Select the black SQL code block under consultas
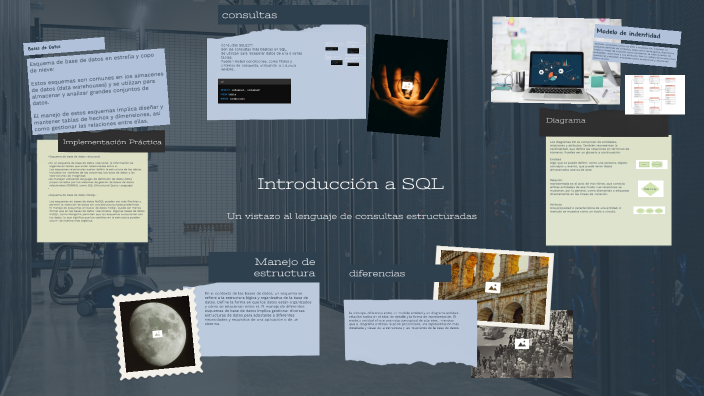The height and width of the screenshot is (396, 704). pos(254,91)
